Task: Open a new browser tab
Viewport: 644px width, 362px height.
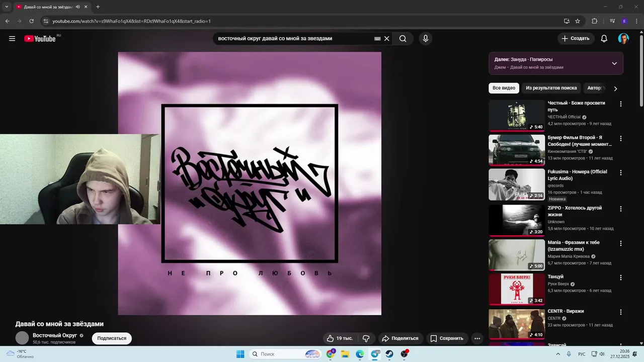Action: coord(98,7)
